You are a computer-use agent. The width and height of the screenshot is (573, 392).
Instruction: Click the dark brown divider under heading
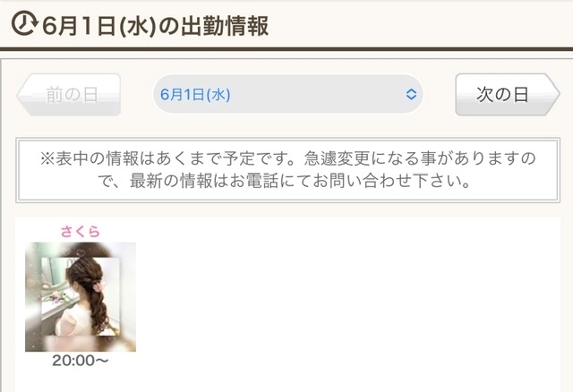pos(286,49)
